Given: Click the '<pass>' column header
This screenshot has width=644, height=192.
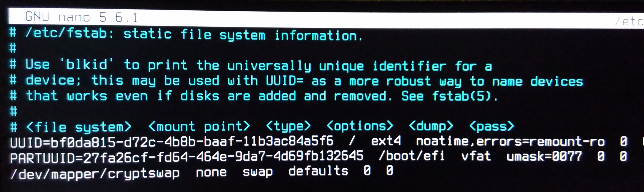Looking at the screenshot, I should point(492,126).
